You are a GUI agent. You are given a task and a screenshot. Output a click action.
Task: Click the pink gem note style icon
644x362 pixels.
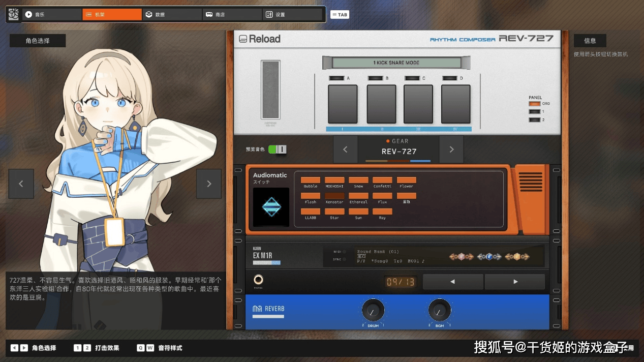(461, 257)
